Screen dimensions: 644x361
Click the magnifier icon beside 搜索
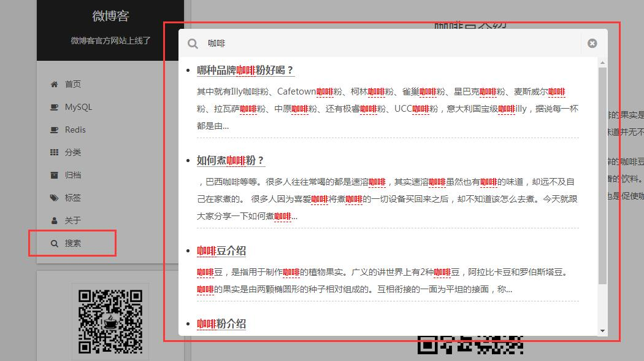click(54, 243)
